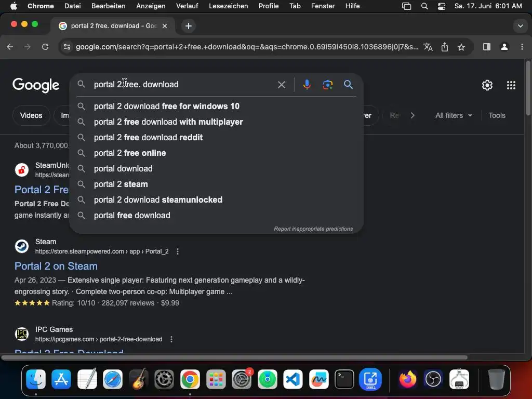This screenshot has width=532, height=399.
Task: Translate this page icon
Action: (x=428, y=47)
